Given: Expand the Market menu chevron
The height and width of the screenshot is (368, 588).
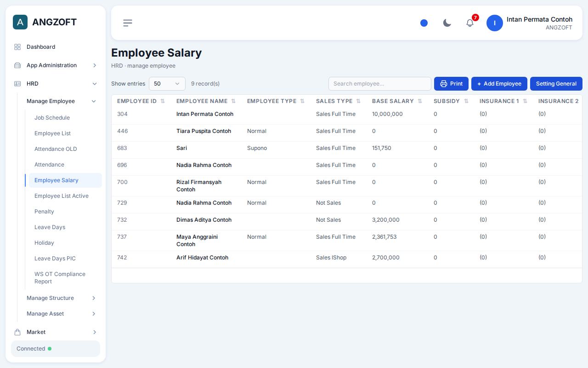Looking at the screenshot, I should coord(95,332).
